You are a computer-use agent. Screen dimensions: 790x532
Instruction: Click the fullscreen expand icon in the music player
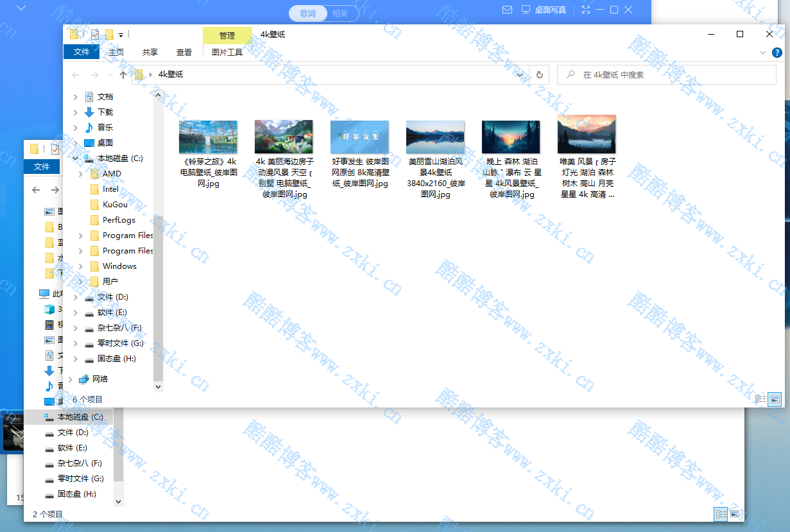[586, 10]
